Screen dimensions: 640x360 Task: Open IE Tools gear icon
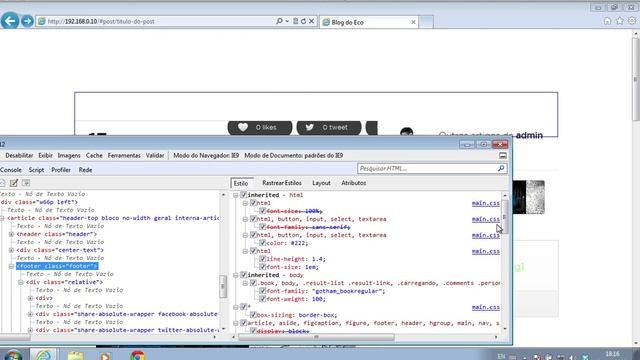(632, 21)
